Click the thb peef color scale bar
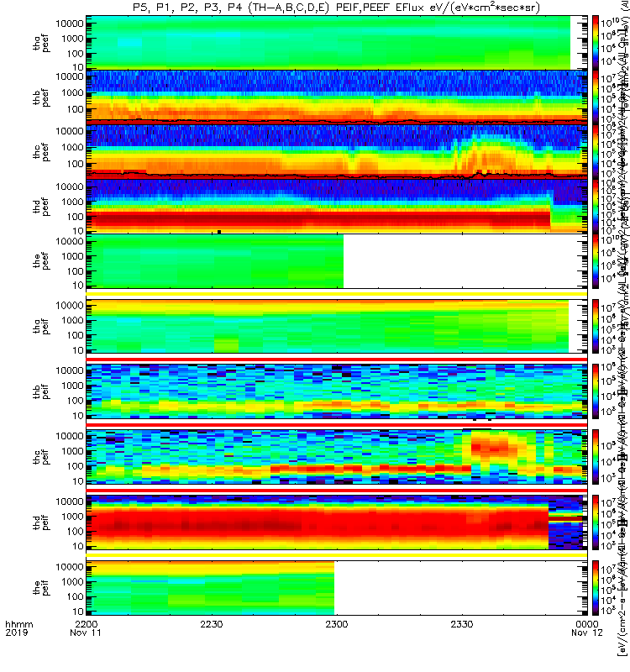Image resolution: width=630 pixels, height=672 pixels. 596,97
